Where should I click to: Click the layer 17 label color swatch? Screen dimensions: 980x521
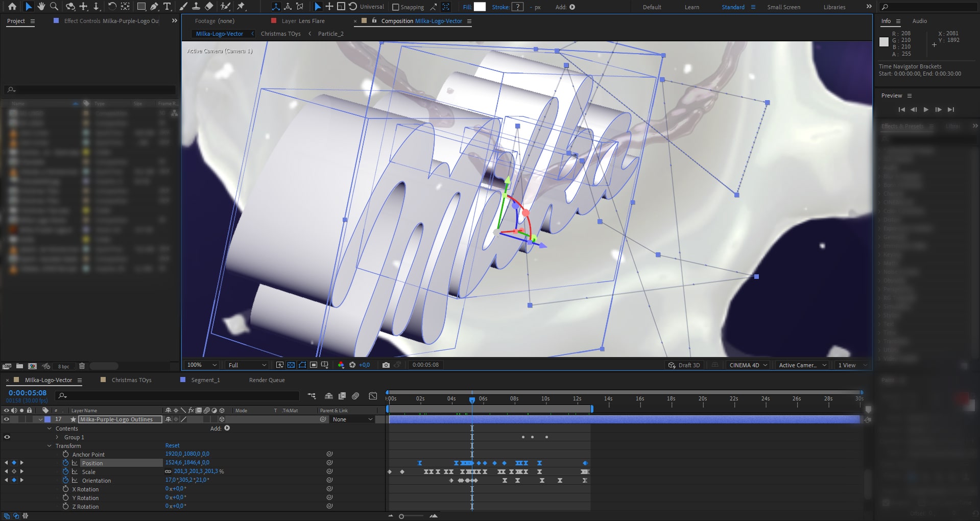pyautogui.click(x=47, y=419)
